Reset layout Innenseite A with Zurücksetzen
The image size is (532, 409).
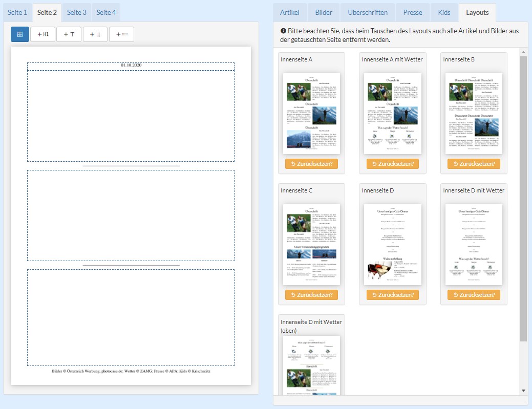coord(311,164)
